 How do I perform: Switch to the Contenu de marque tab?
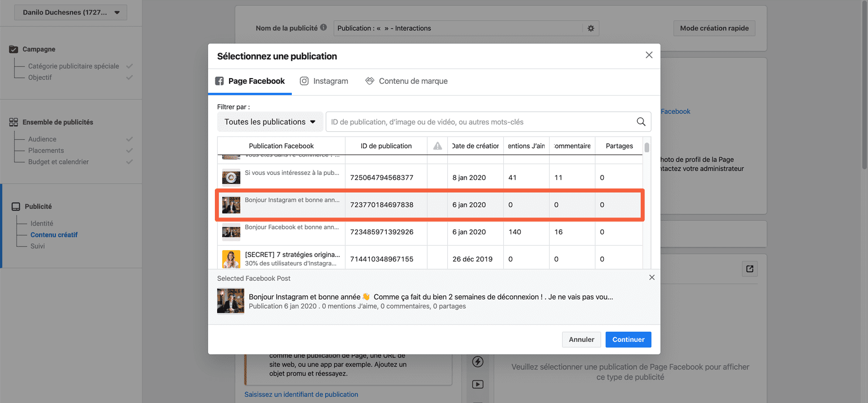coord(407,81)
